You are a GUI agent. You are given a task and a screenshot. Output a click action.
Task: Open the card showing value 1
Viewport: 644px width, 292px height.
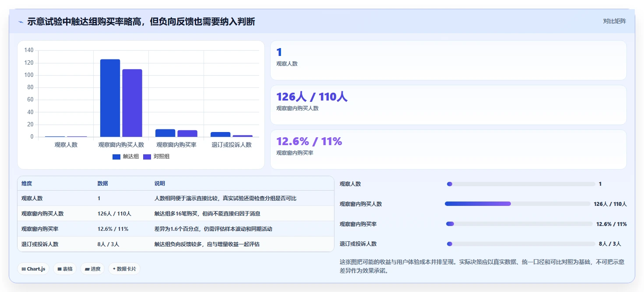(x=448, y=60)
